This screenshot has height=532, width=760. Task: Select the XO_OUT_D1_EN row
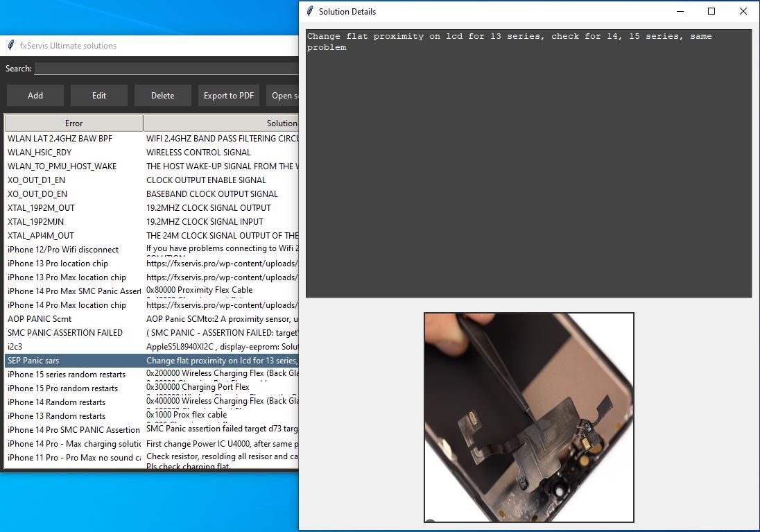click(x=152, y=180)
